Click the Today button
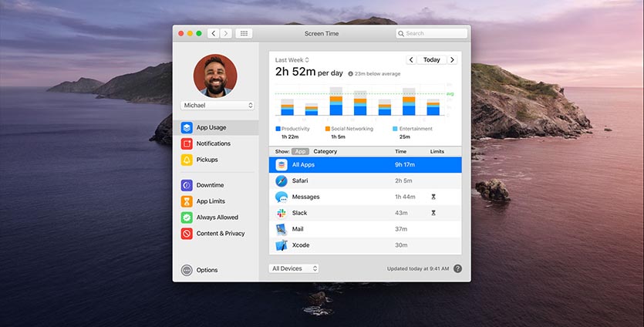This screenshot has width=644, height=327. [x=432, y=60]
